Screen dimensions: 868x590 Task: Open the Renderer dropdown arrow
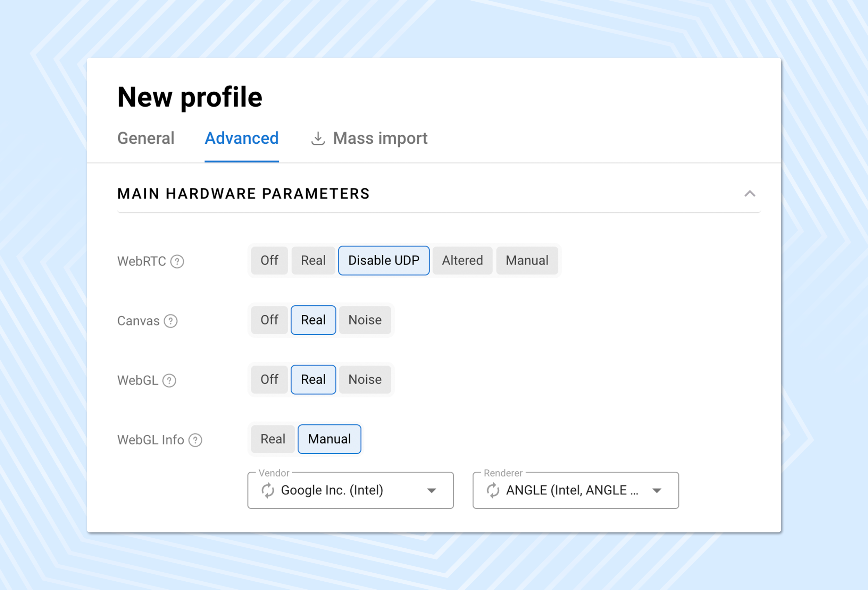(657, 491)
